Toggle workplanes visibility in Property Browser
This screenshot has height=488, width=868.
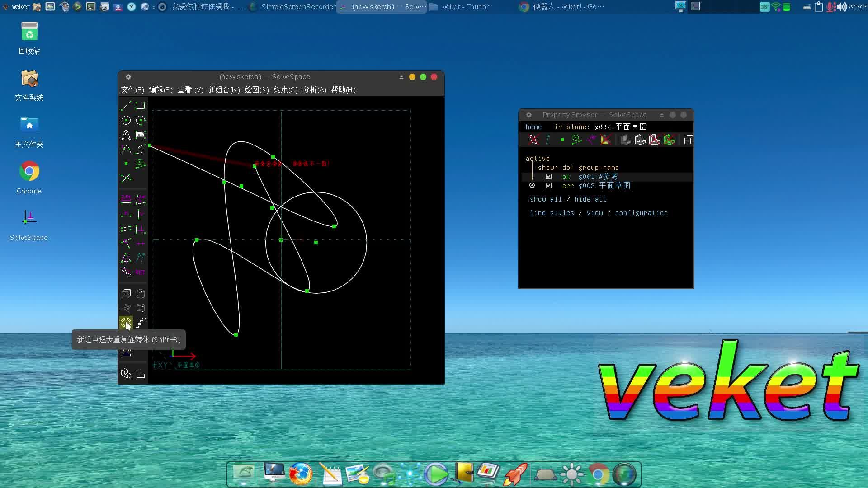(x=533, y=140)
